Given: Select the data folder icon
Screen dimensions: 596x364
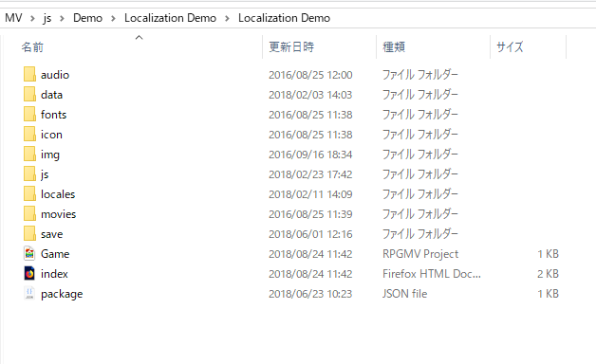Looking at the screenshot, I should [x=29, y=94].
